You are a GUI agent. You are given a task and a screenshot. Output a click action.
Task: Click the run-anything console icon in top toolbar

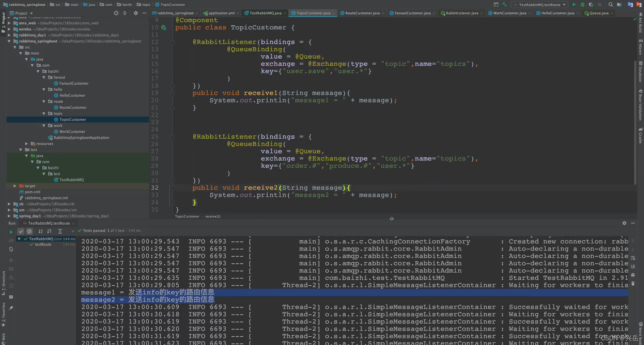pos(496,5)
